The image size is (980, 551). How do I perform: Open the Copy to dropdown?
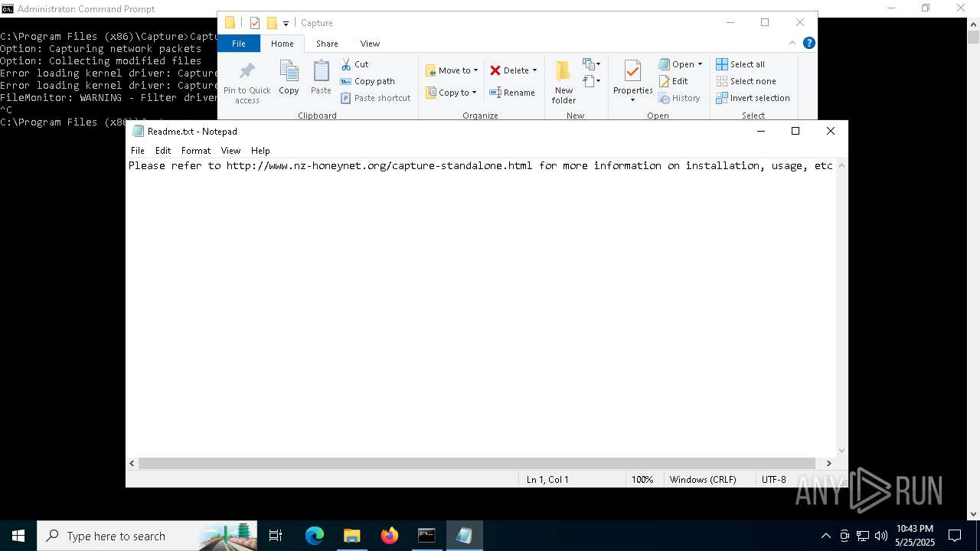click(x=451, y=93)
